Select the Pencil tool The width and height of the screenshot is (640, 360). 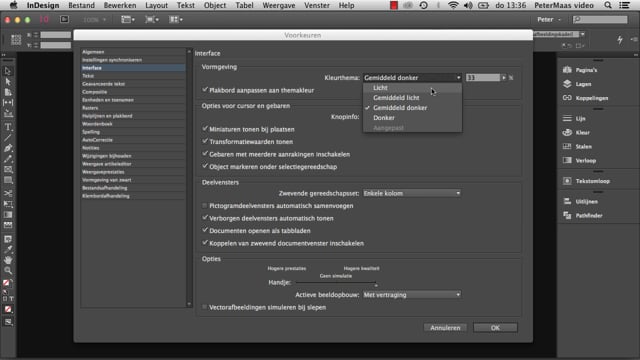(x=8, y=159)
